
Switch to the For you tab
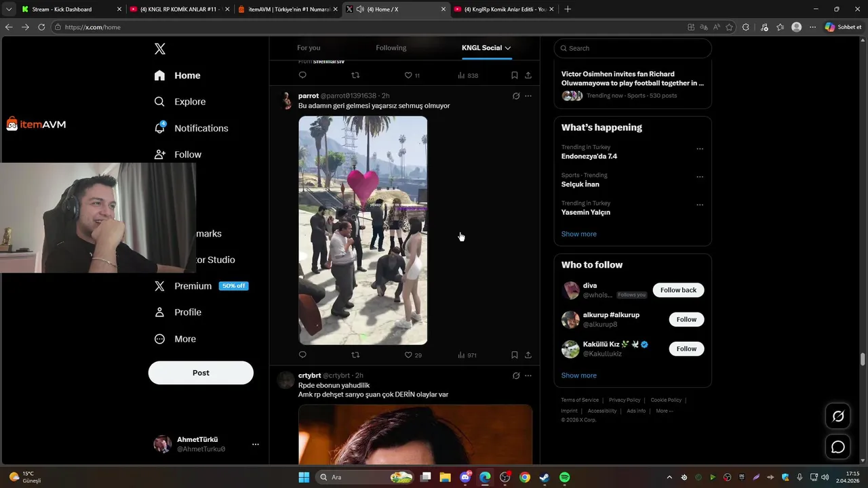click(309, 48)
